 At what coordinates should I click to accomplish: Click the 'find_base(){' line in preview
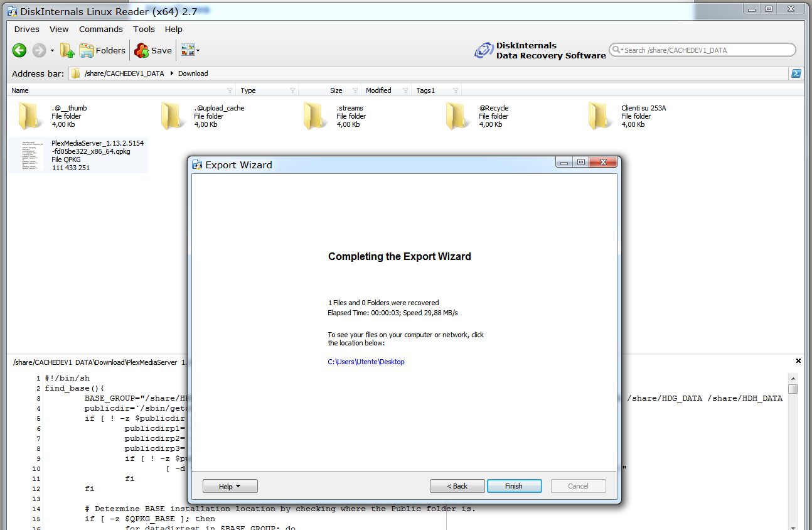pyautogui.click(x=75, y=388)
